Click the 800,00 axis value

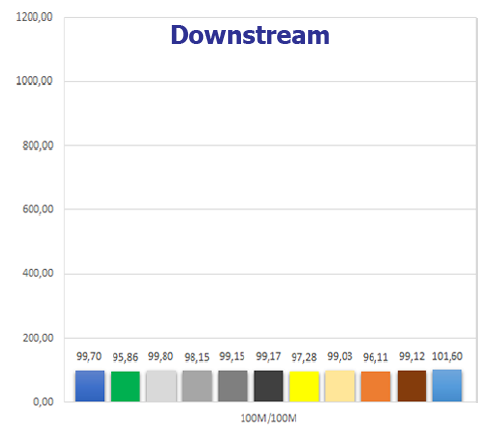pyautogui.click(x=38, y=145)
